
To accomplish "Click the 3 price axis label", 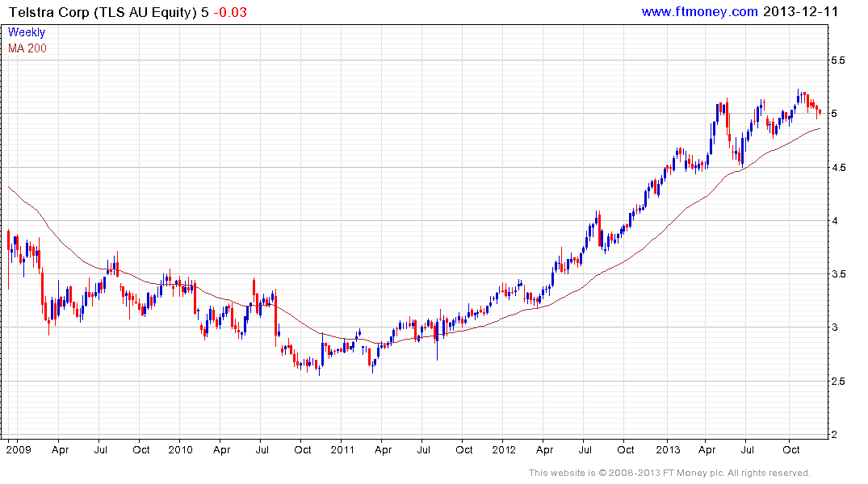I will pyautogui.click(x=834, y=328).
